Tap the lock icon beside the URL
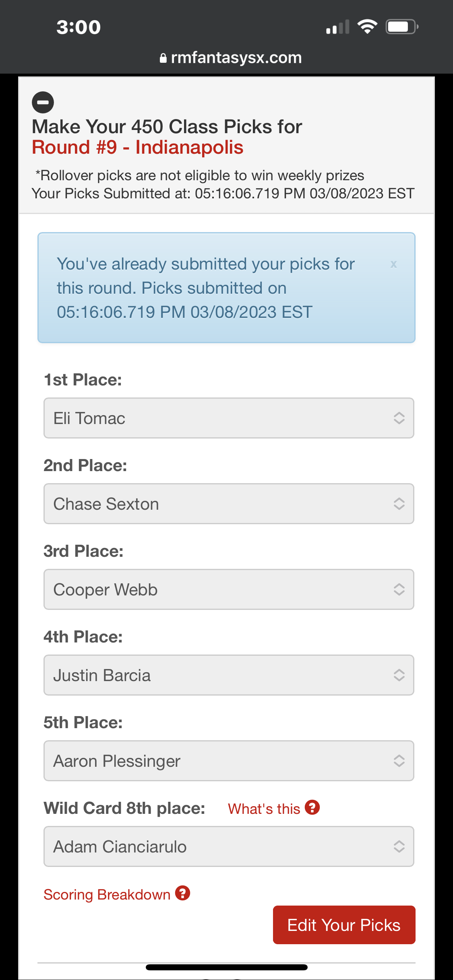Screen dimensions: 453x980 (x=163, y=58)
